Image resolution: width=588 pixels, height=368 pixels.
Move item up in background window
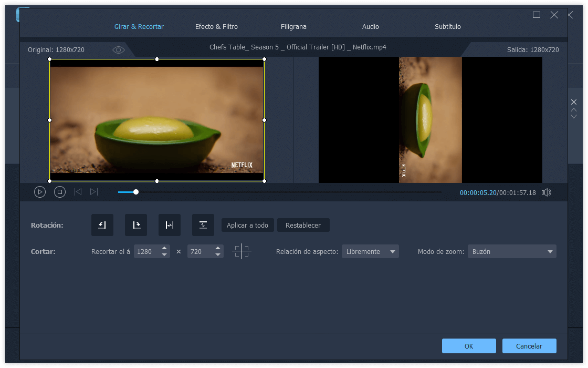(x=574, y=110)
